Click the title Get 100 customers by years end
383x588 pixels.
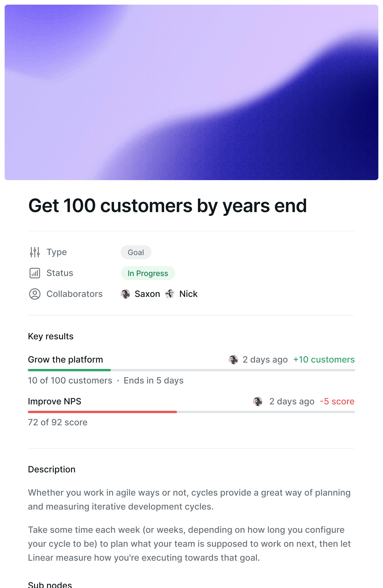tap(168, 206)
